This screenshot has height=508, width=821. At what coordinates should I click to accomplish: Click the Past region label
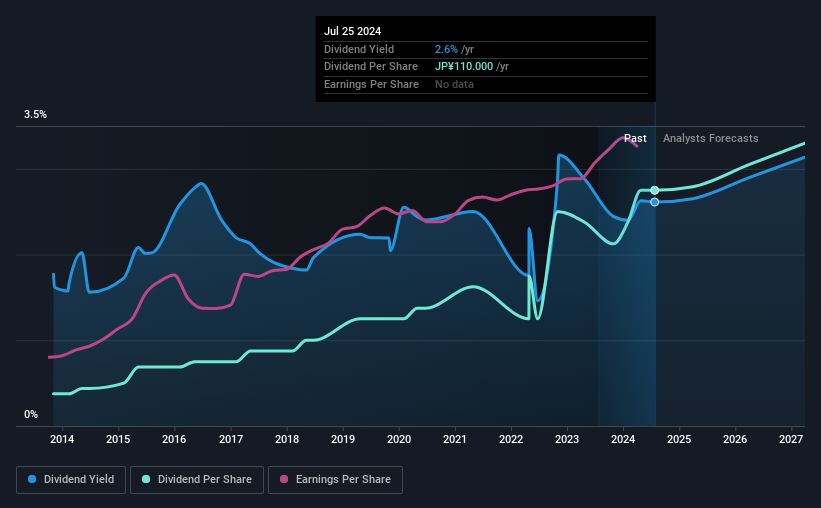635,138
